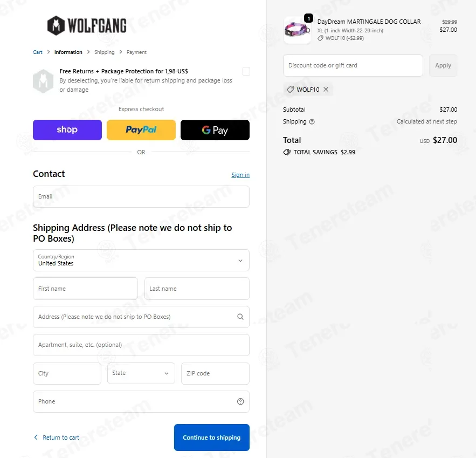Remove the WOLF10 discount code

coord(326,90)
